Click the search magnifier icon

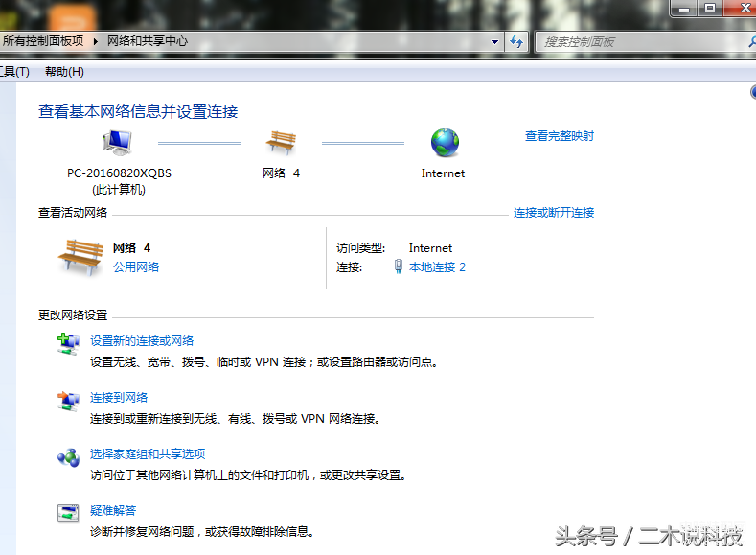click(752, 42)
